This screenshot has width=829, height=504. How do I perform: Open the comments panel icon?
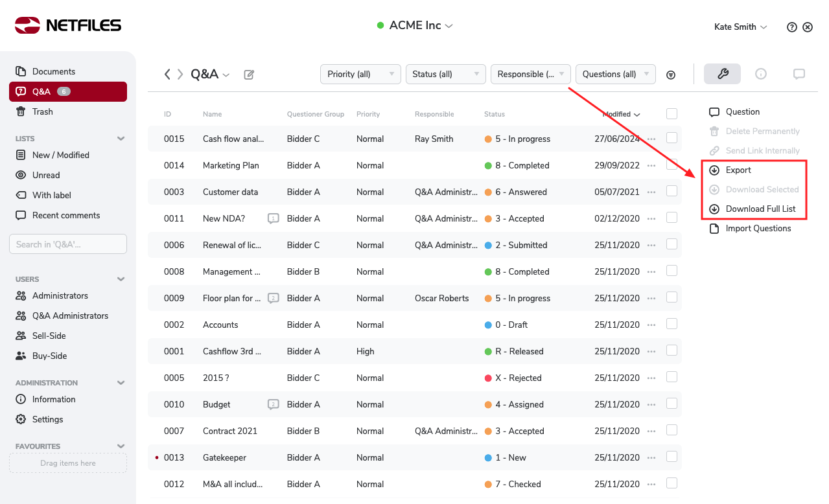tap(799, 74)
